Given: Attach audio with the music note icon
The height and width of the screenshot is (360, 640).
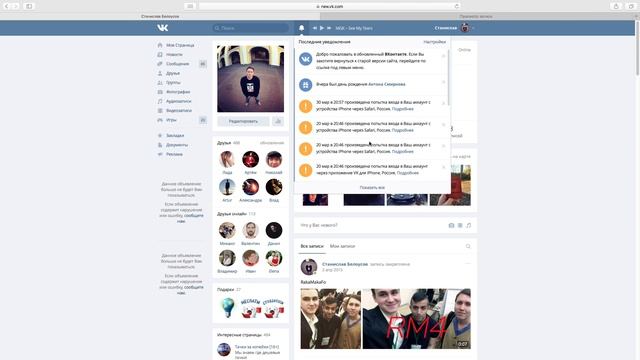Looking at the screenshot, I should coord(469,225).
